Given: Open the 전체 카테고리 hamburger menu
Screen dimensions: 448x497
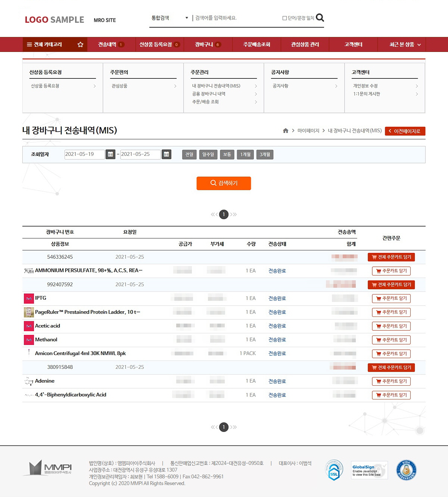Looking at the screenshot, I should click(44, 44).
